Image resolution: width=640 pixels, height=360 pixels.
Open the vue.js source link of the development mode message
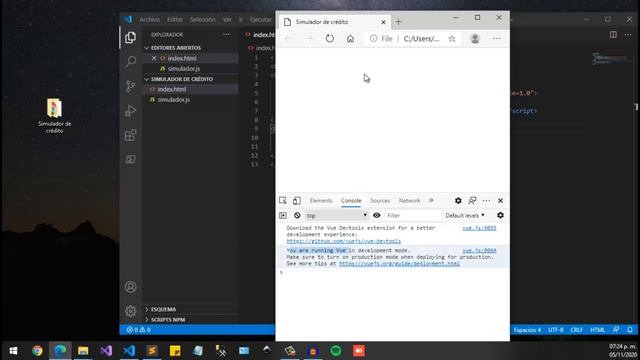click(x=479, y=250)
